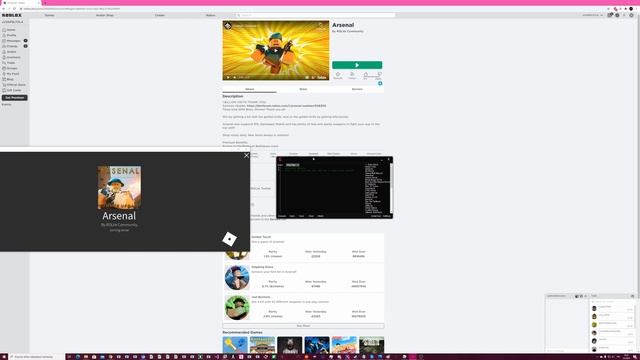
Task: Click the Get Premium button
Action: click(x=15, y=98)
